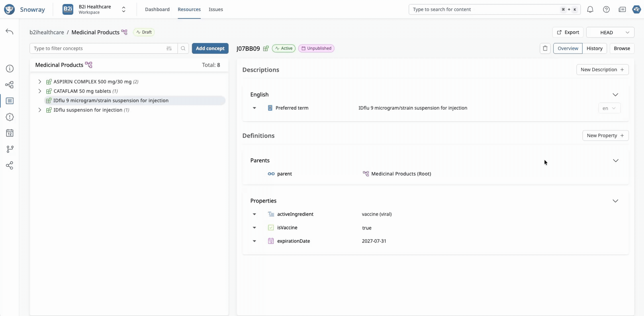Click the New Property button
Screen dimensions: 644x316
605,136
